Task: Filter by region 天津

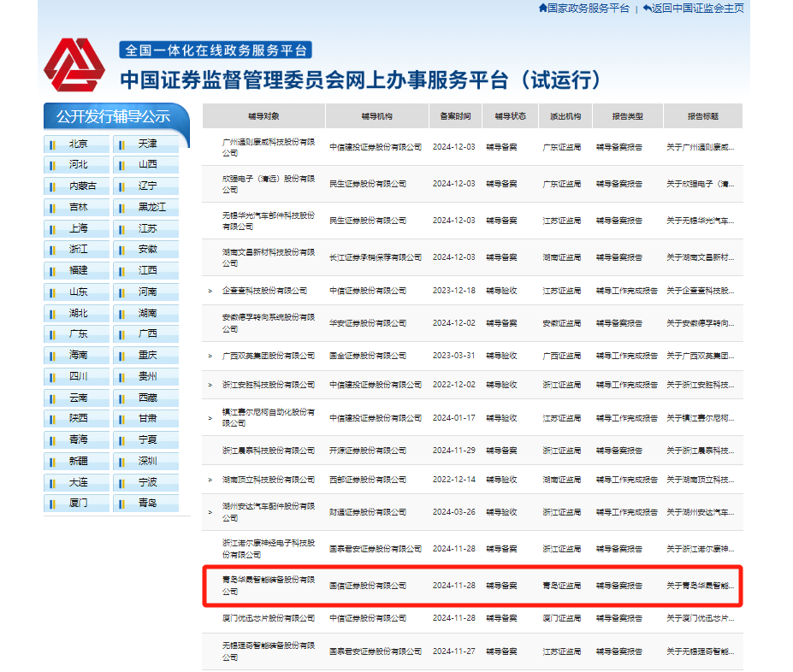Action: tap(146, 144)
